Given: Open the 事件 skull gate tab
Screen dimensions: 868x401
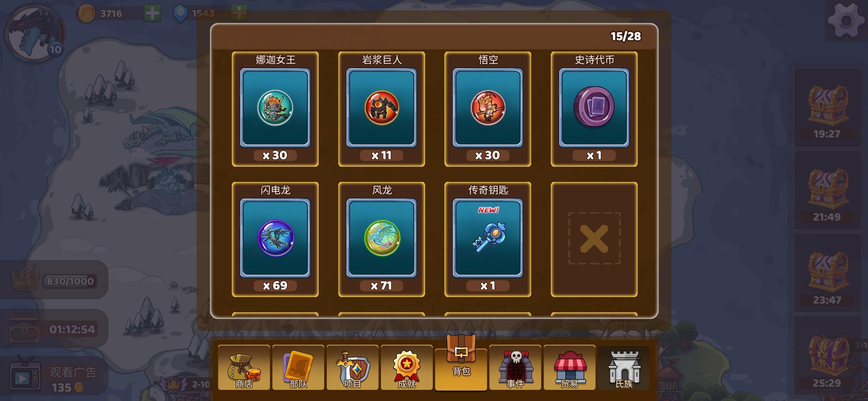Looking at the screenshot, I should (515, 368).
